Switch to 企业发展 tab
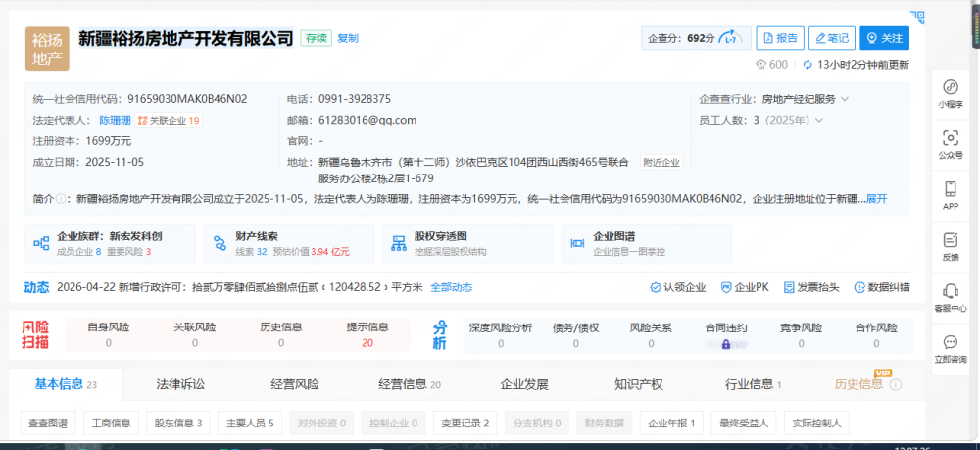Viewport: 980px width, 450px height. pos(523,384)
